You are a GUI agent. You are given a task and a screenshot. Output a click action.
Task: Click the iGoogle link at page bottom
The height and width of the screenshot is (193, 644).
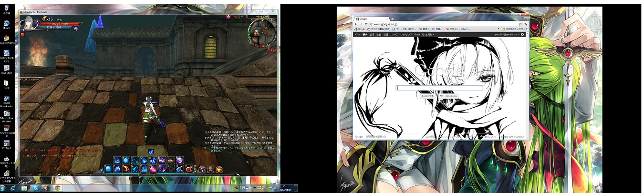[x=359, y=137]
